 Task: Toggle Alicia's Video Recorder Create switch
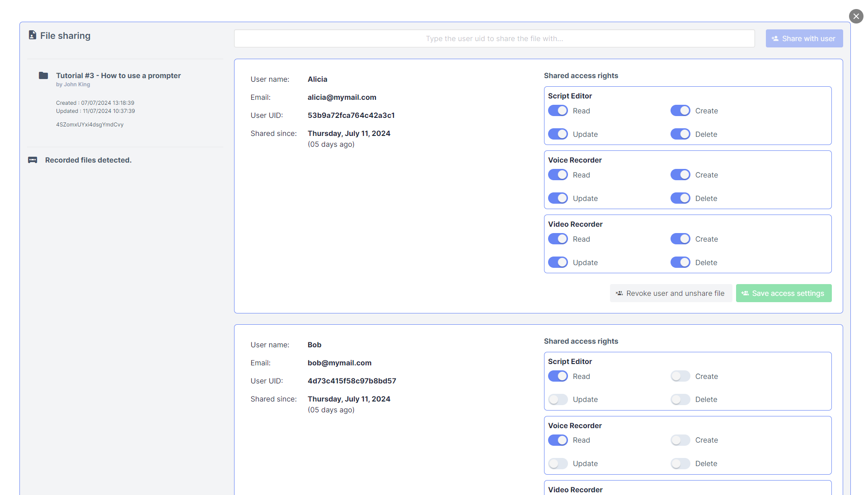point(680,239)
